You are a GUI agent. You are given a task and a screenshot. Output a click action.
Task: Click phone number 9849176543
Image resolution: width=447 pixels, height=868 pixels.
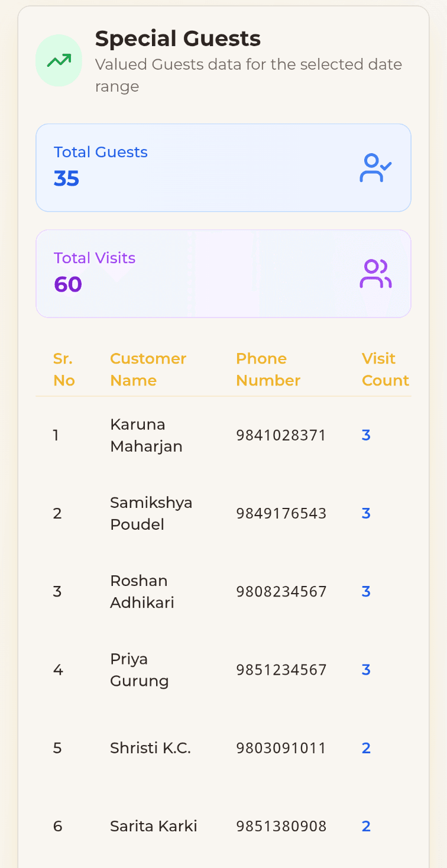point(281,514)
